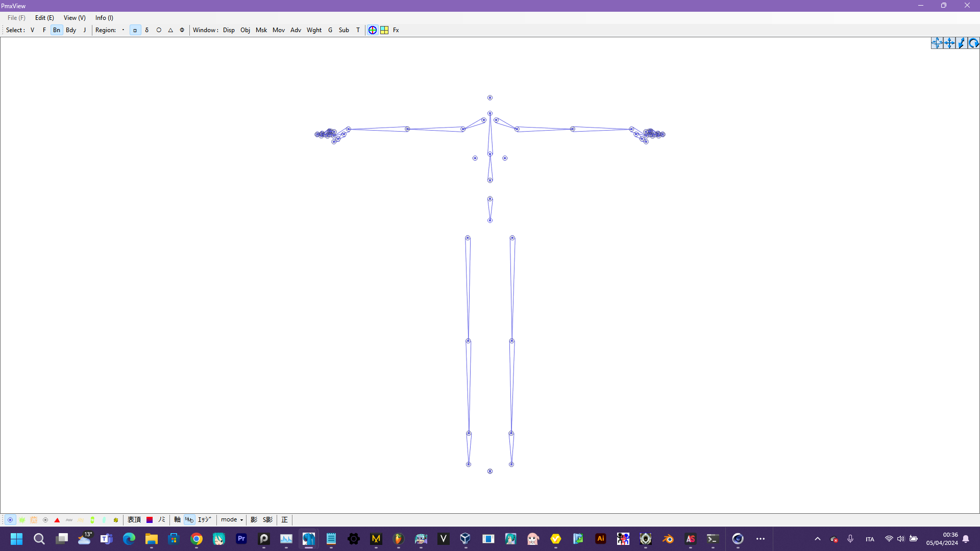
Task: Click the rotate view icon top right
Action: [973, 43]
